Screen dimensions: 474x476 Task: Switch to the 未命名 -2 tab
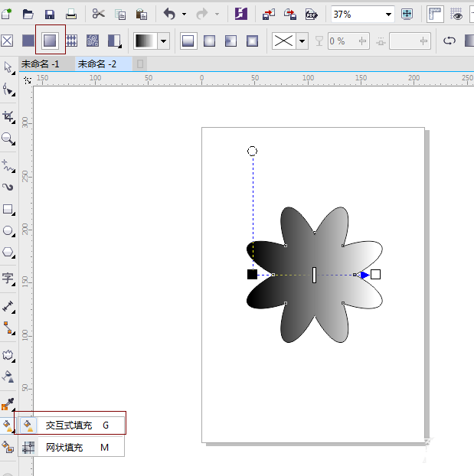[97, 64]
